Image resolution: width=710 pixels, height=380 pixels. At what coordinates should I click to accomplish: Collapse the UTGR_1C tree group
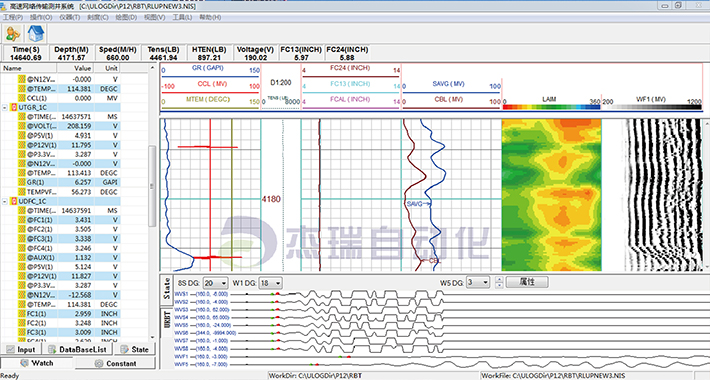click(5, 107)
